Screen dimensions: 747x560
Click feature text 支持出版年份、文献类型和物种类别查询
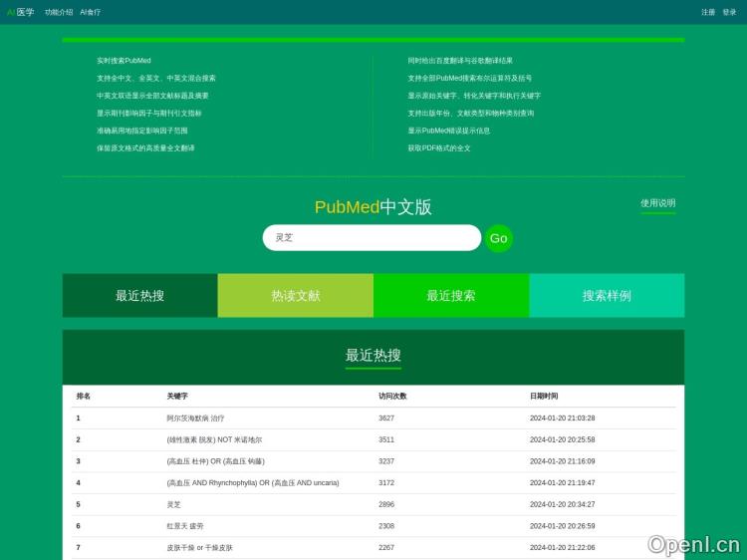[471, 113]
